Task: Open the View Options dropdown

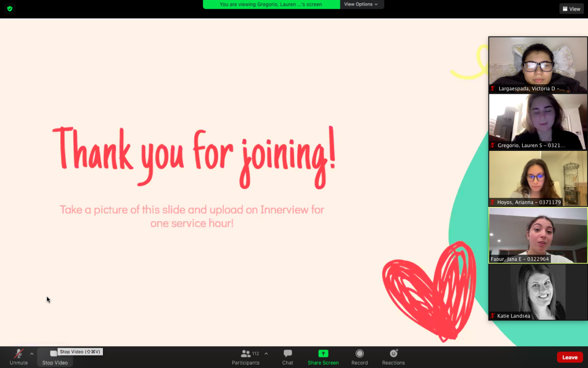Action: click(362, 4)
